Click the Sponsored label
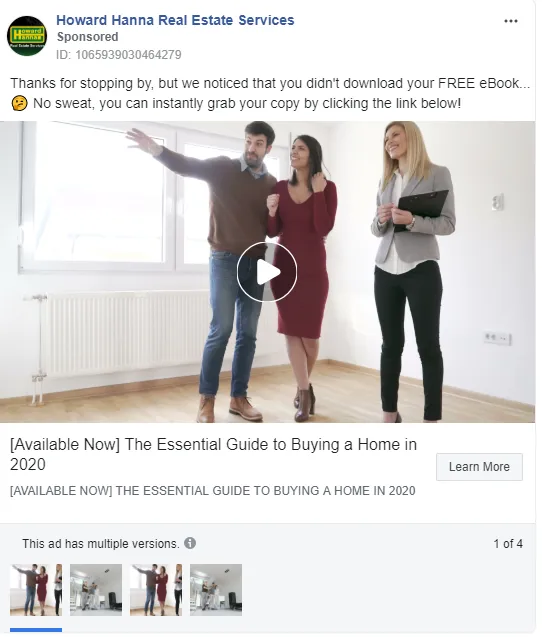The height and width of the screenshot is (637, 542). (87, 37)
